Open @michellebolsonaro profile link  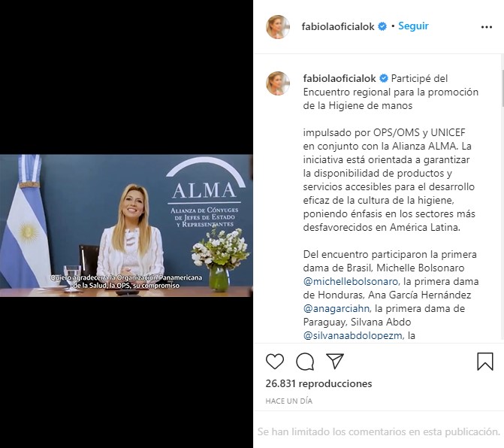351,281
